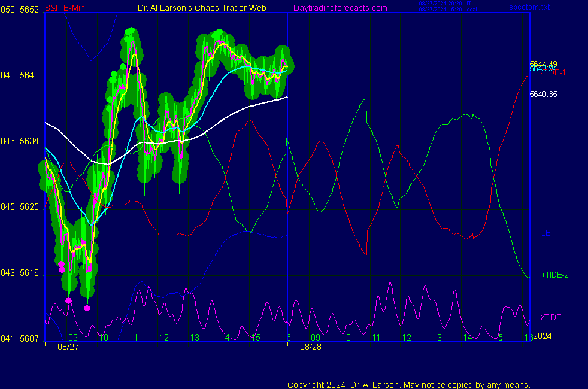This screenshot has height=389, width=588.
Task: Click "Dr. Al Larson's Chaos Trader Web" heading
Action: pos(202,8)
